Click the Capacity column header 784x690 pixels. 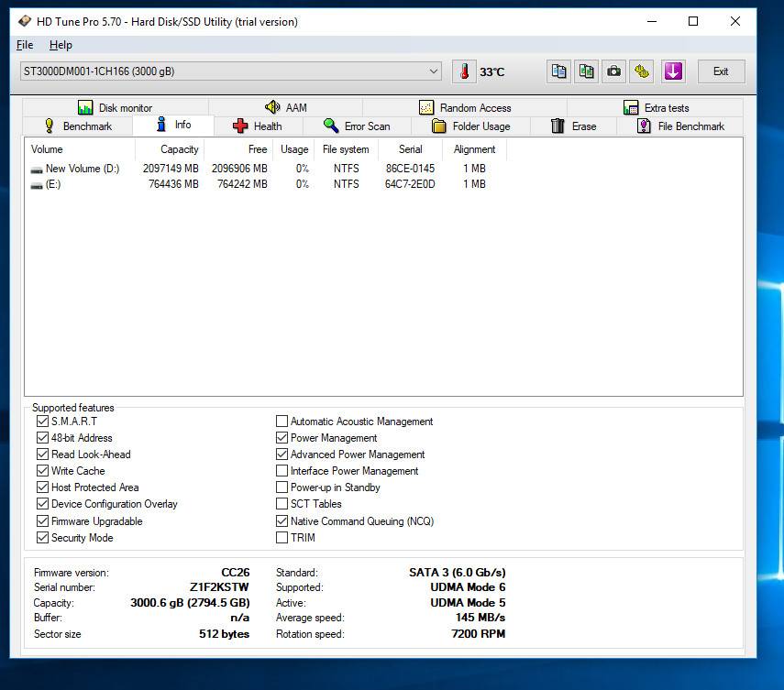[x=179, y=149]
